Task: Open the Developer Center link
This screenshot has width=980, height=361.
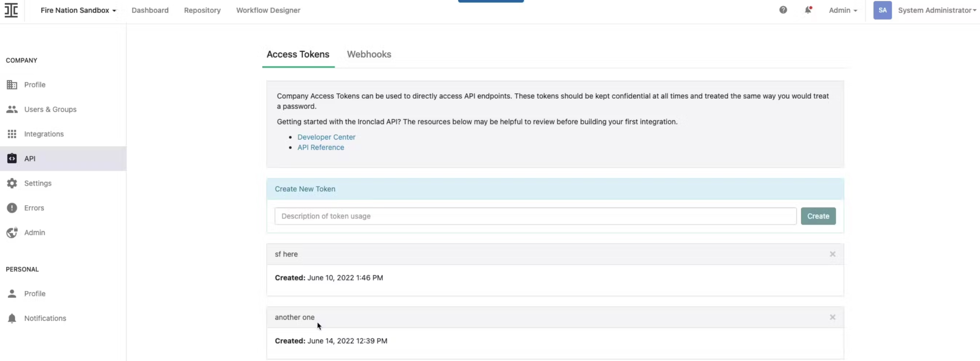Action: tap(326, 137)
